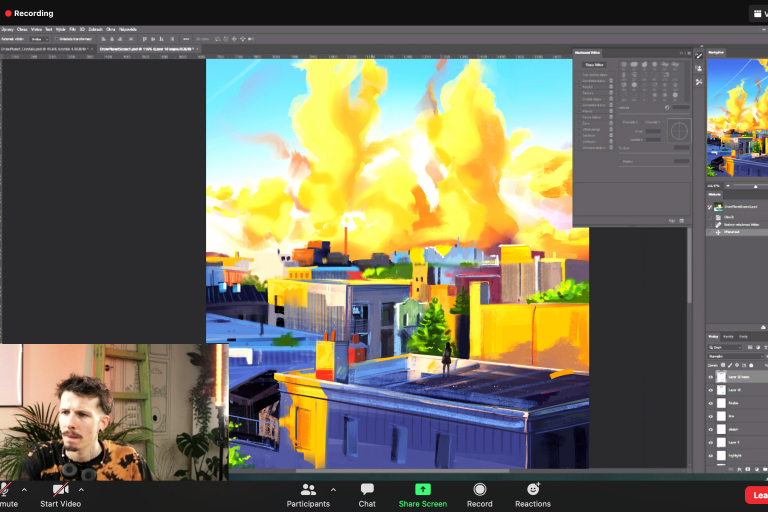Expand the caret next to Participants
The image size is (768, 512).
pyautogui.click(x=334, y=489)
